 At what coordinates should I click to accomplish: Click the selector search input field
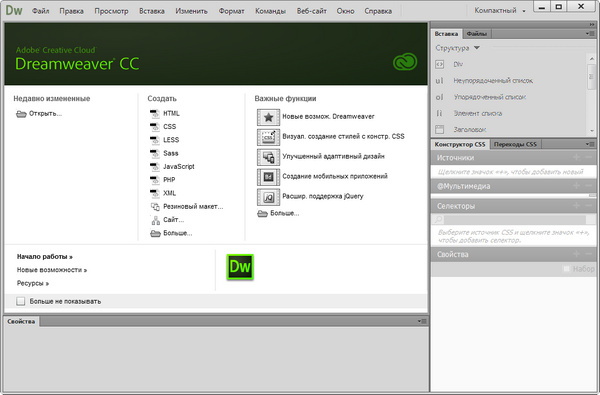(515, 219)
